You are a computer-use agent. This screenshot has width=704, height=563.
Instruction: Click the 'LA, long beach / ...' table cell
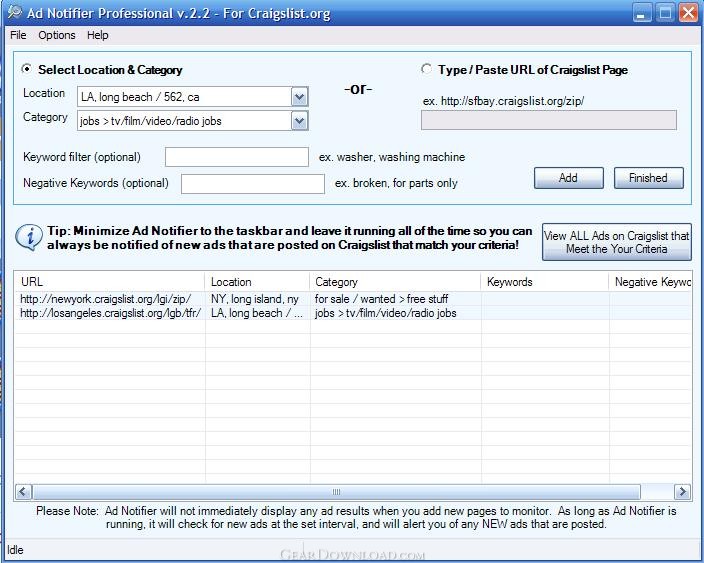257,313
